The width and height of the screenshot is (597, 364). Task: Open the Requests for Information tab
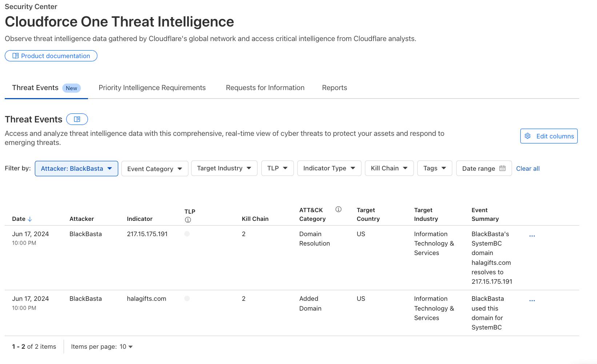point(265,88)
